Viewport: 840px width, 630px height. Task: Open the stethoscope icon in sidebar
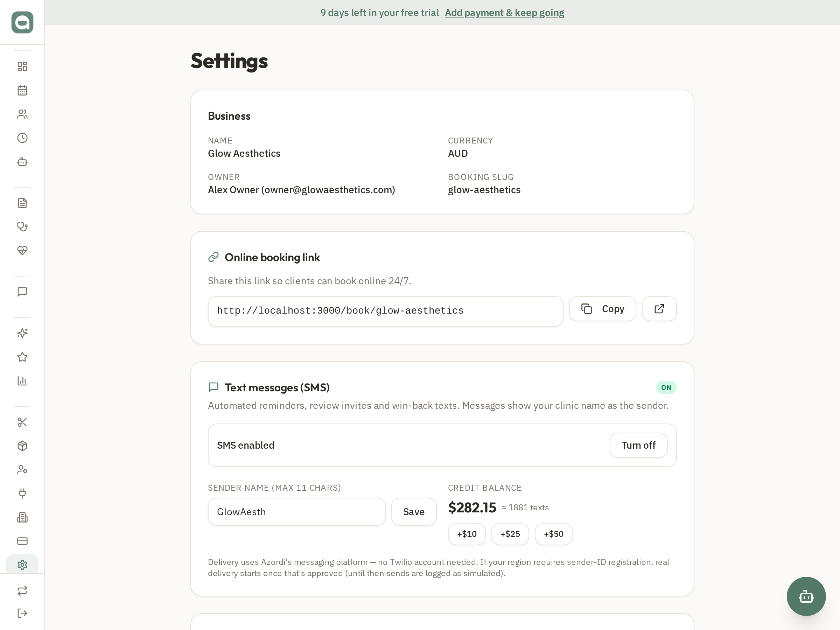[x=22, y=227]
